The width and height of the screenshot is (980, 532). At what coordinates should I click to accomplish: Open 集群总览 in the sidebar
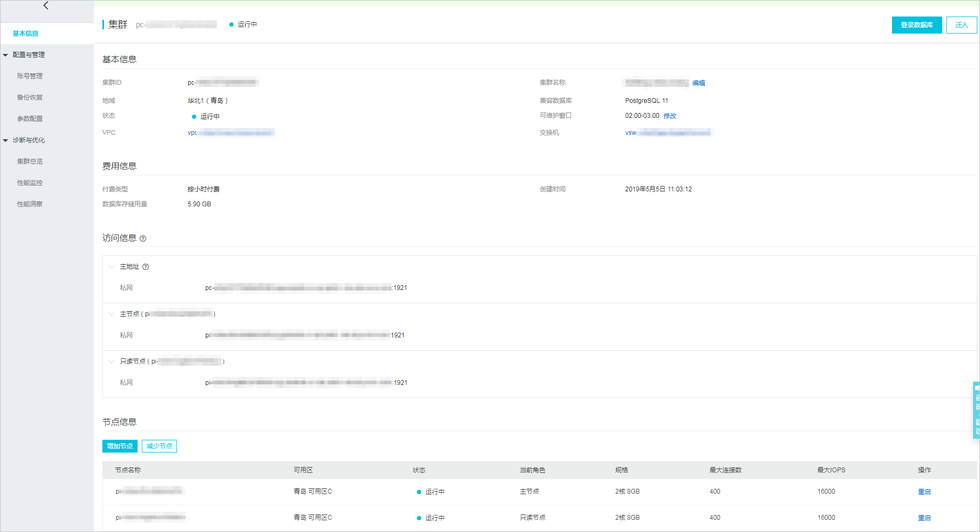(x=30, y=162)
